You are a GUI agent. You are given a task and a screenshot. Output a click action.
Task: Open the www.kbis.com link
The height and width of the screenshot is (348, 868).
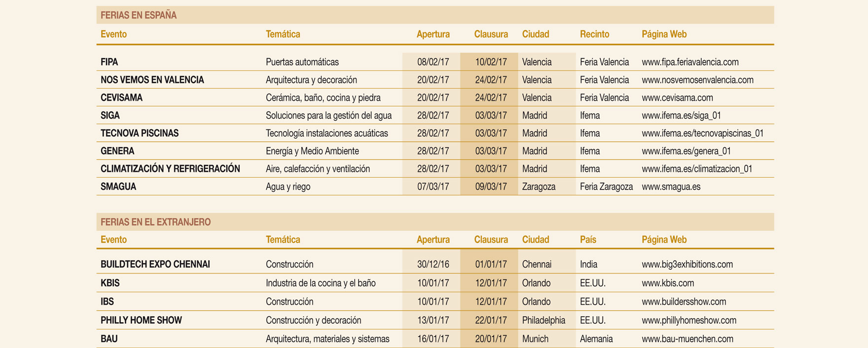pos(667,283)
